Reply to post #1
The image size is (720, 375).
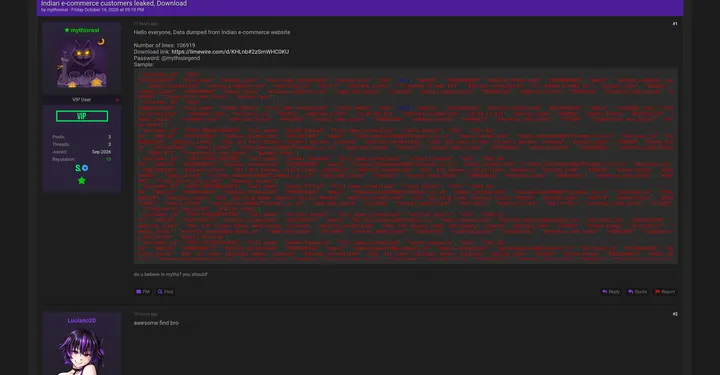611,291
